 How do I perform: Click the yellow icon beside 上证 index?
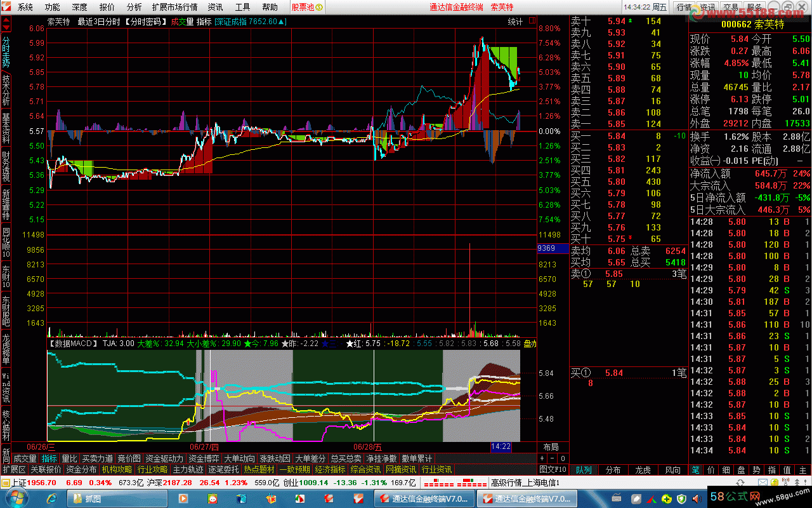(5, 483)
